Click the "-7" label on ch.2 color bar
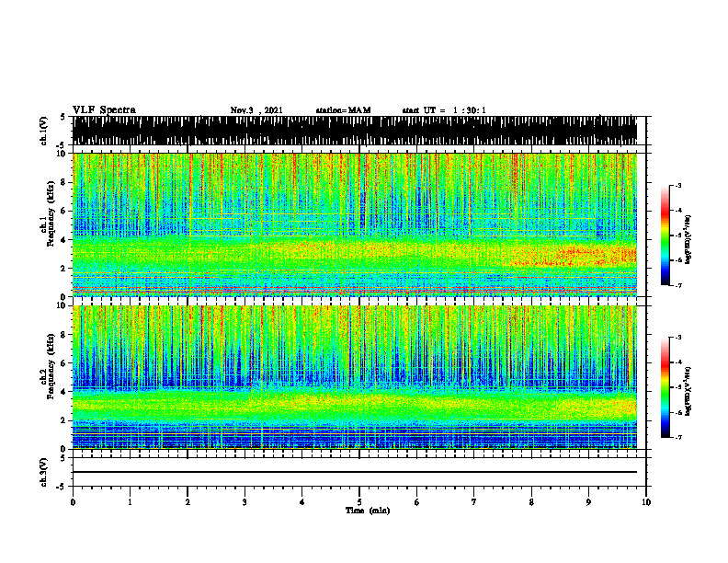 coord(678,438)
